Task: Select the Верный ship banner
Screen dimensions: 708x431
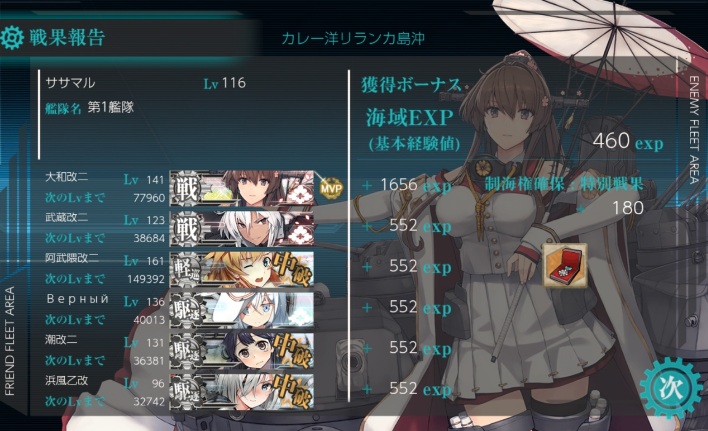Action: pyautogui.click(x=242, y=310)
